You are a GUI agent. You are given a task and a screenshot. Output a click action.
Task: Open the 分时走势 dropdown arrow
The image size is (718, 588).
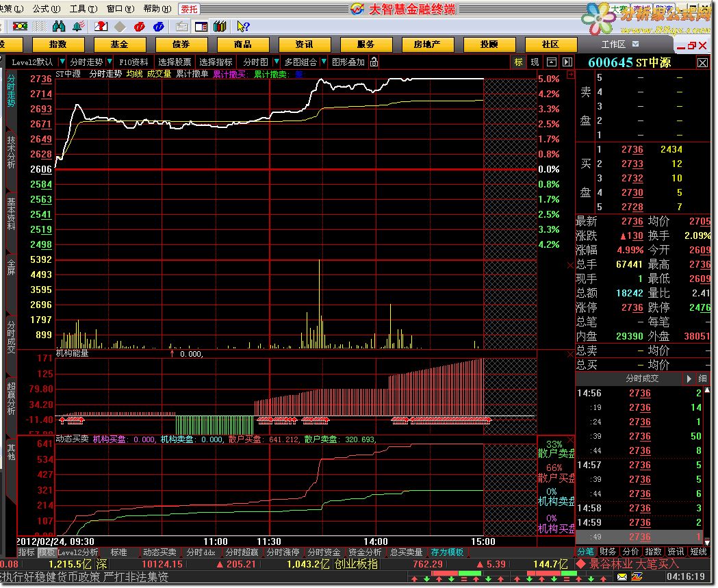click(x=110, y=62)
